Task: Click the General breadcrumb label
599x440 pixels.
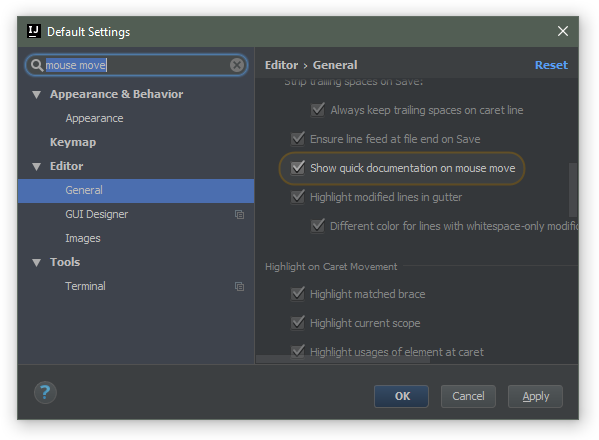Action: click(x=335, y=65)
